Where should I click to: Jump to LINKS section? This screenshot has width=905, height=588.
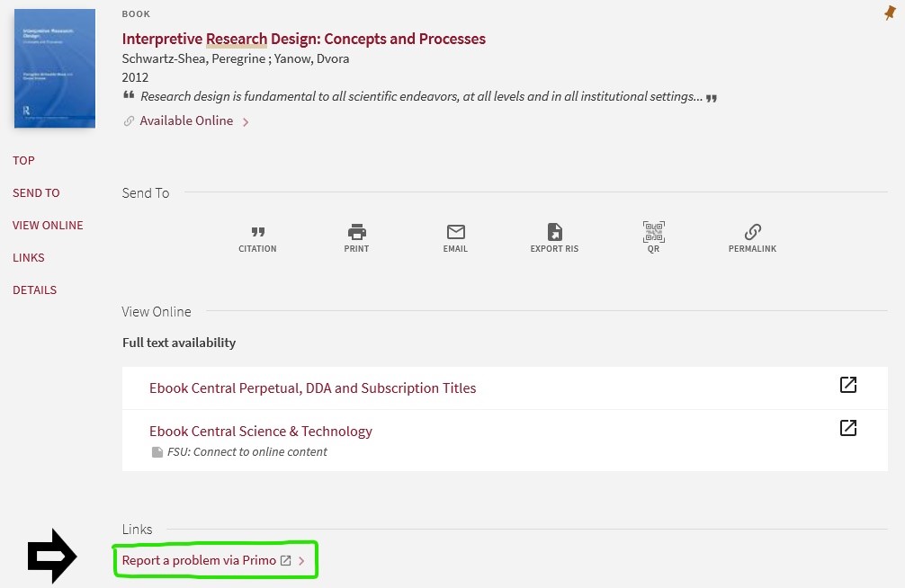[29, 257]
